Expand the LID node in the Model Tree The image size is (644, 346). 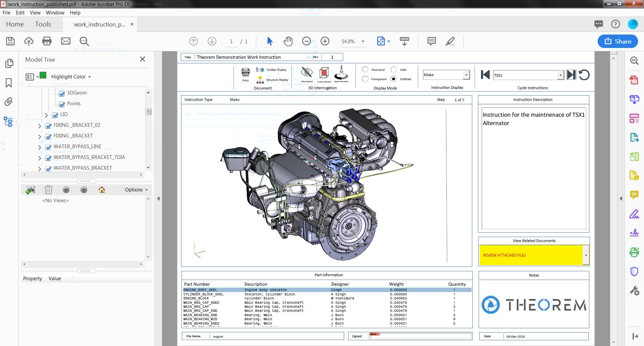coord(47,115)
